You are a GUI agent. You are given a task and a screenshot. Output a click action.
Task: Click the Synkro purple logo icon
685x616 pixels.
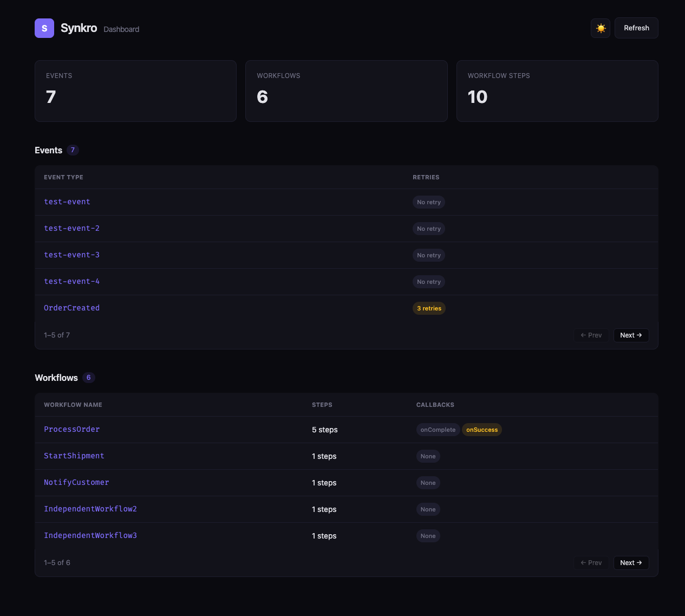click(44, 28)
